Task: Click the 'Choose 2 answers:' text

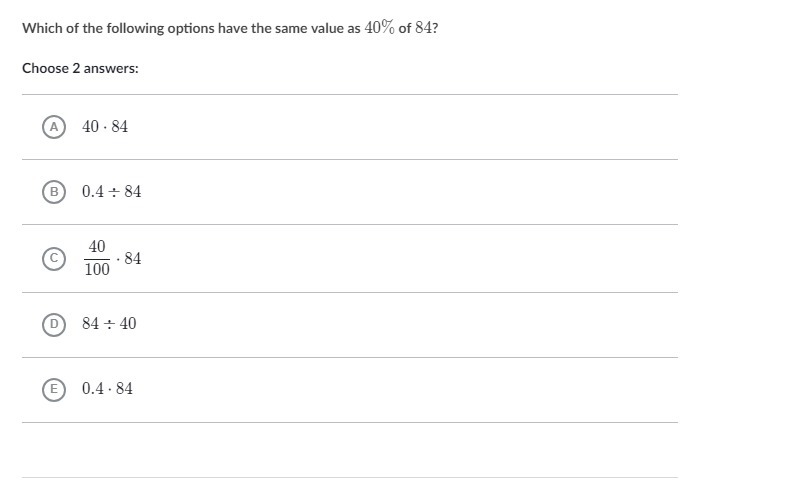Action: (x=80, y=68)
